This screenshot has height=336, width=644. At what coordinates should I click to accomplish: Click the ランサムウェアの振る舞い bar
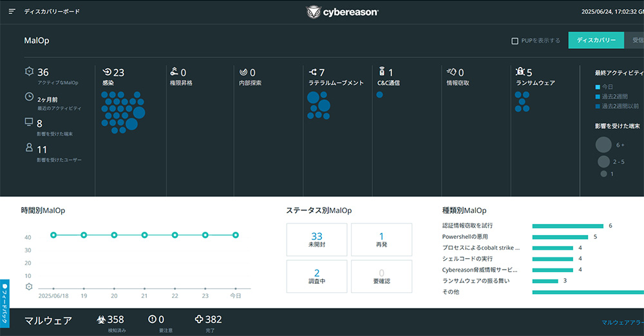click(545, 281)
